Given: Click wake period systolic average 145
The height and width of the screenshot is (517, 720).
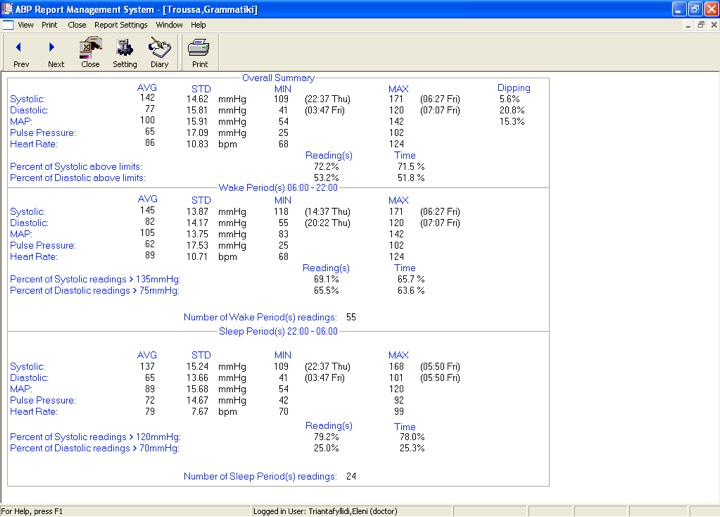Looking at the screenshot, I should coord(147,210).
